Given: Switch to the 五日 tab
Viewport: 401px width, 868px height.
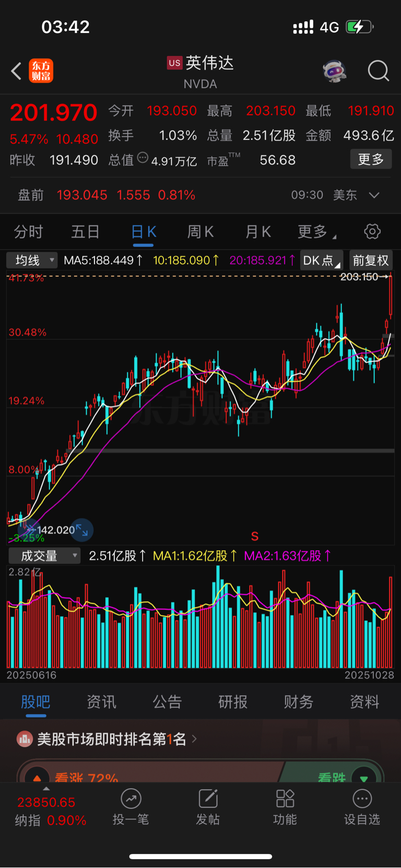Looking at the screenshot, I should [85, 232].
